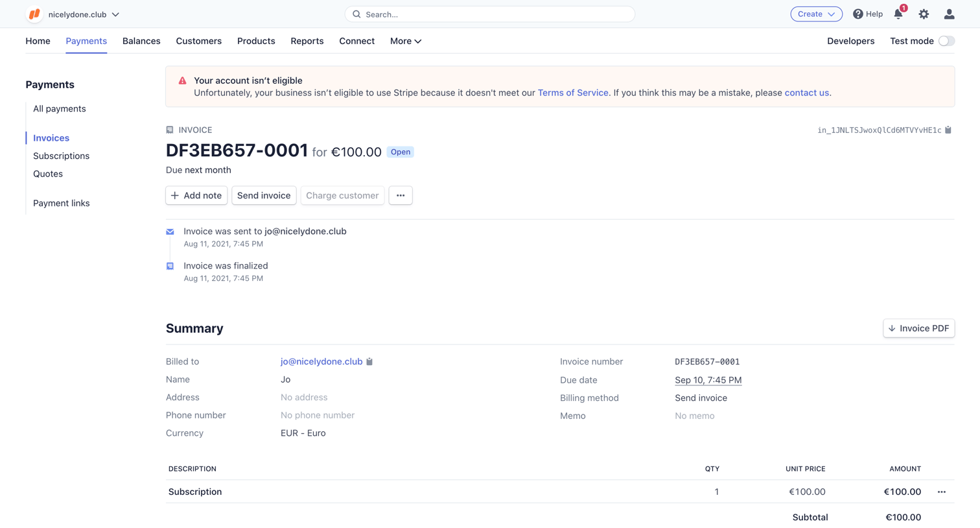Image resolution: width=980 pixels, height=528 pixels.
Task: Click the €100.00 unit price cell
Action: tap(807, 492)
